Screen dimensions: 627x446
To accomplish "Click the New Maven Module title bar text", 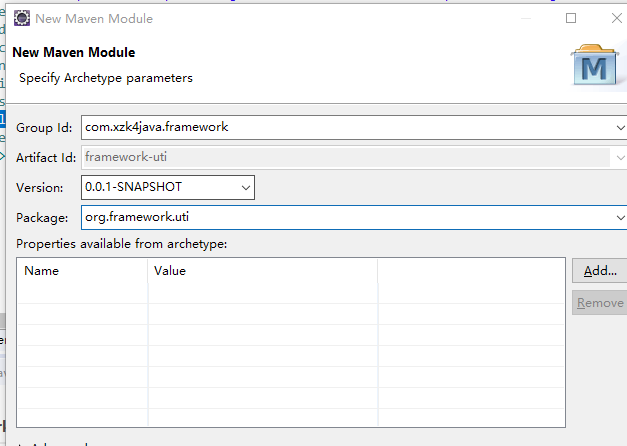I will click(94, 18).
